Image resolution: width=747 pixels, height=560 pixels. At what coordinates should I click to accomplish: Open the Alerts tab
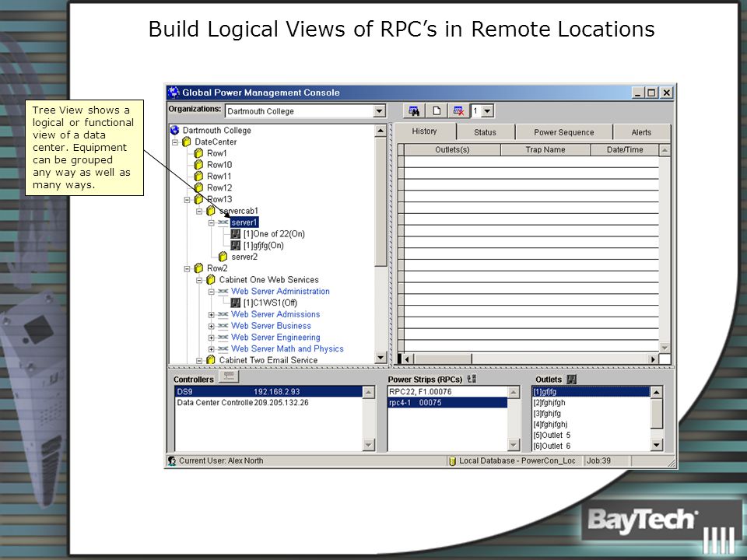(641, 132)
